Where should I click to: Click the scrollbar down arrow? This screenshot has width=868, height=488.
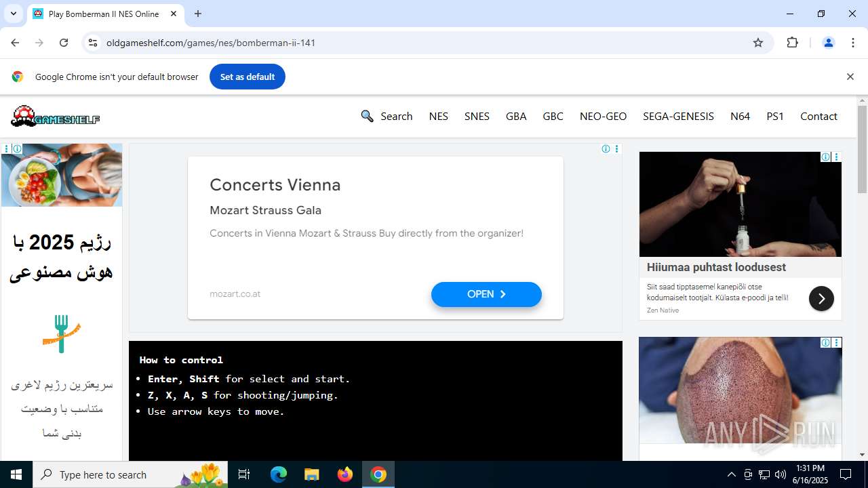point(862,455)
